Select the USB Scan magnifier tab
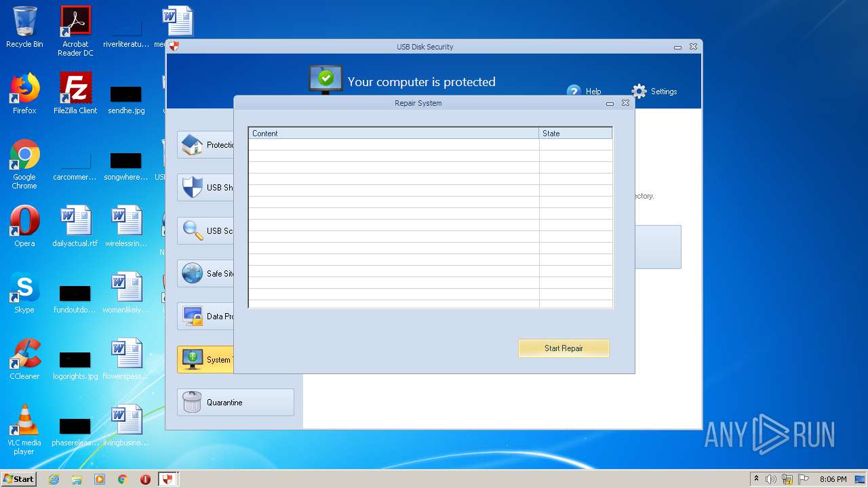The image size is (868, 488). [x=205, y=230]
